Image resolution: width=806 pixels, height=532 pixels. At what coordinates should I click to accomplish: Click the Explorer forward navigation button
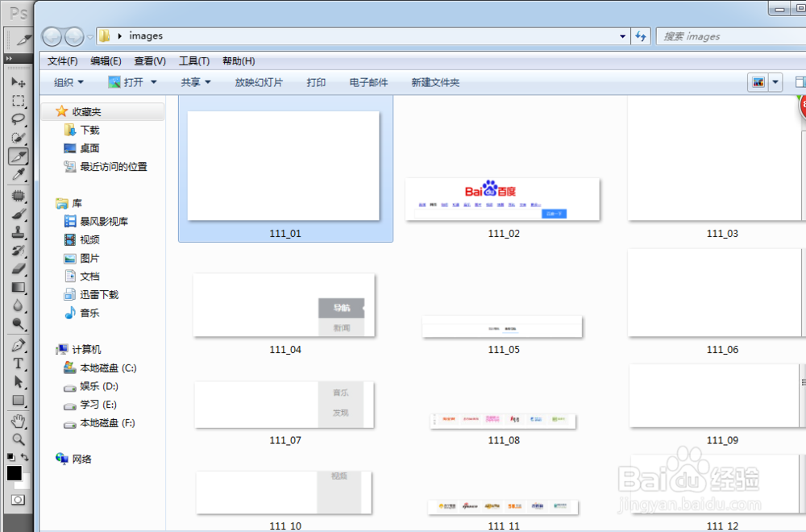pos(74,36)
